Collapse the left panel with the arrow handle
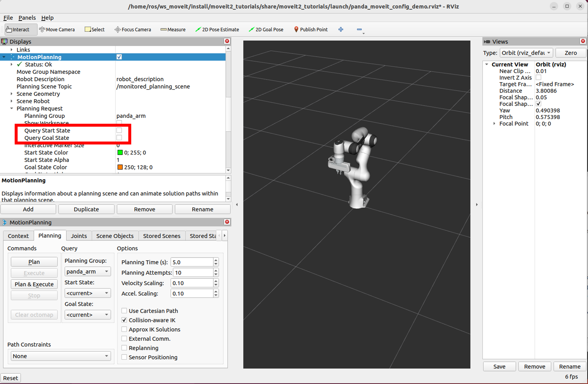 point(237,205)
